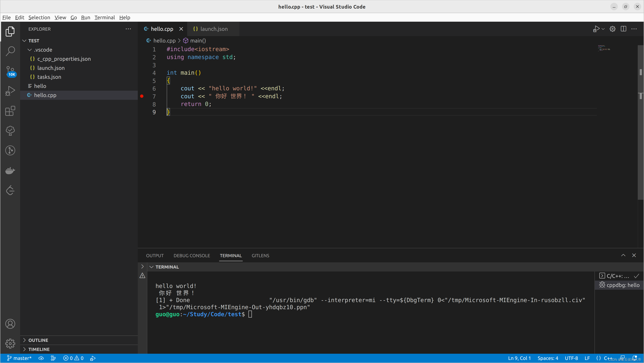Open run options dropdown arrow beside debug icon

[603, 29]
